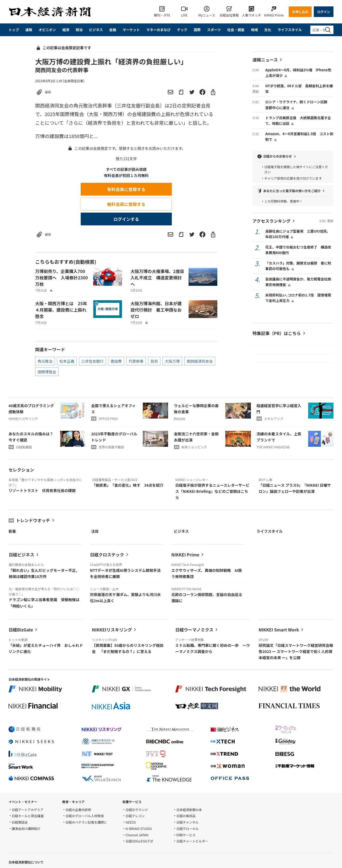Open アクセスランキング section

274,221
